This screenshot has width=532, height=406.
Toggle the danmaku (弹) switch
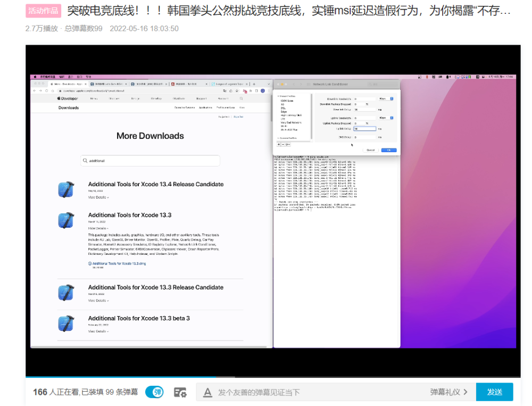(x=154, y=392)
